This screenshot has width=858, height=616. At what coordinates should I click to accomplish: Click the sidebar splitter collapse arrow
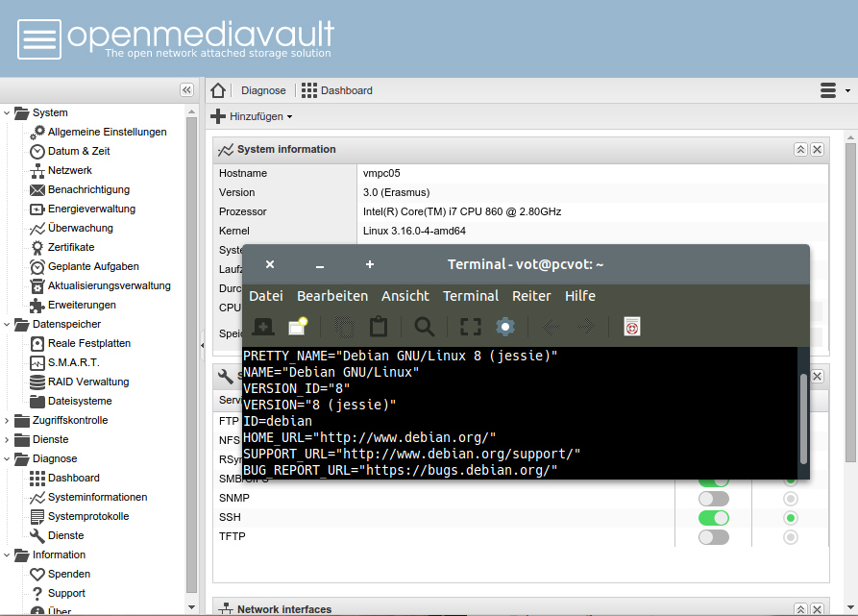[202, 345]
